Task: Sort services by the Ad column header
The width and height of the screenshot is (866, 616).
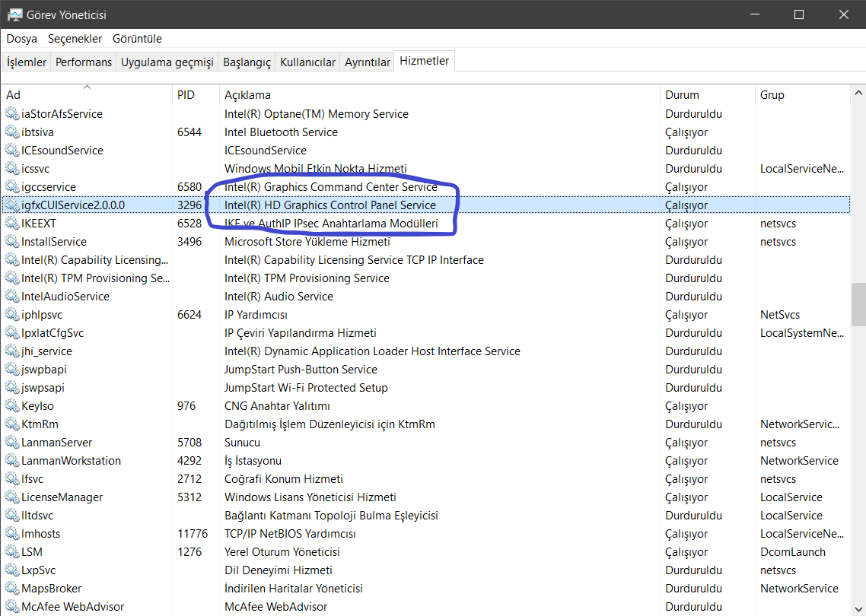Action: pyautogui.click(x=14, y=95)
